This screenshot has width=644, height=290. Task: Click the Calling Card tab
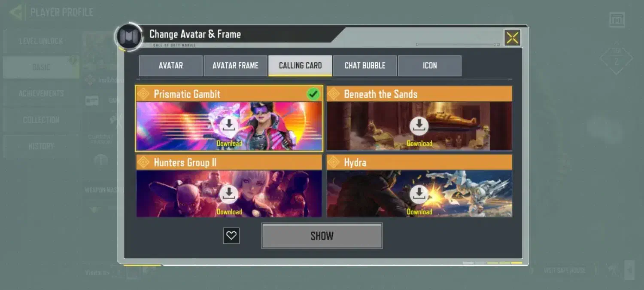pos(300,66)
